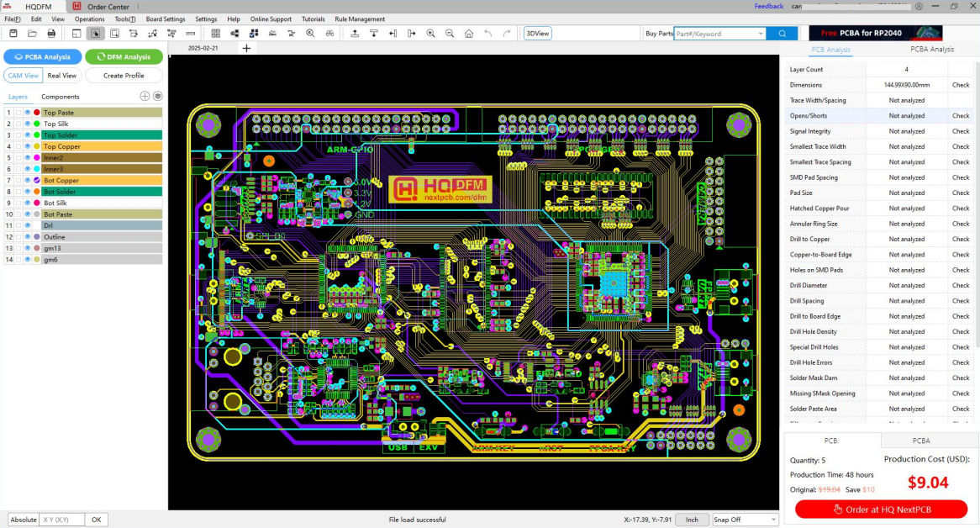
Task: Toggle visibility of the Outline layer
Action: coord(27,237)
